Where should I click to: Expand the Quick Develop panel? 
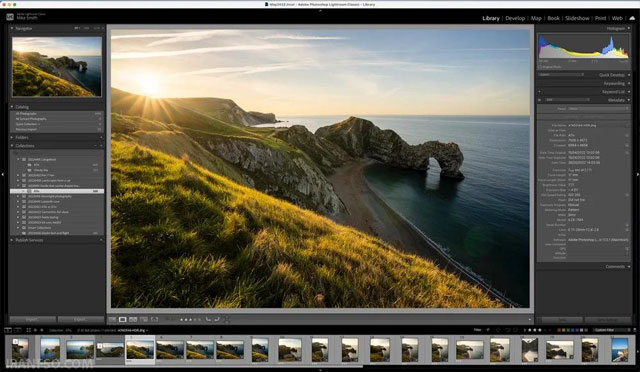pos(629,75)
